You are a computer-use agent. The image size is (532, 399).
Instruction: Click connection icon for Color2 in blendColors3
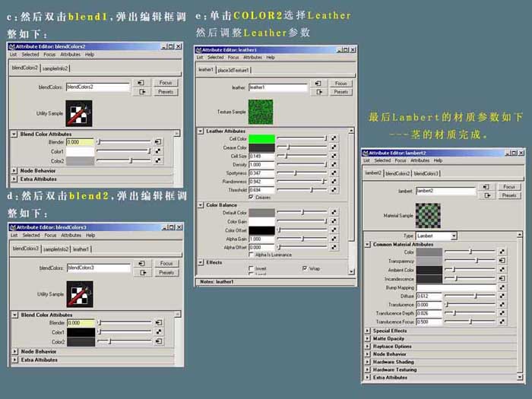(x=158, y=341)
